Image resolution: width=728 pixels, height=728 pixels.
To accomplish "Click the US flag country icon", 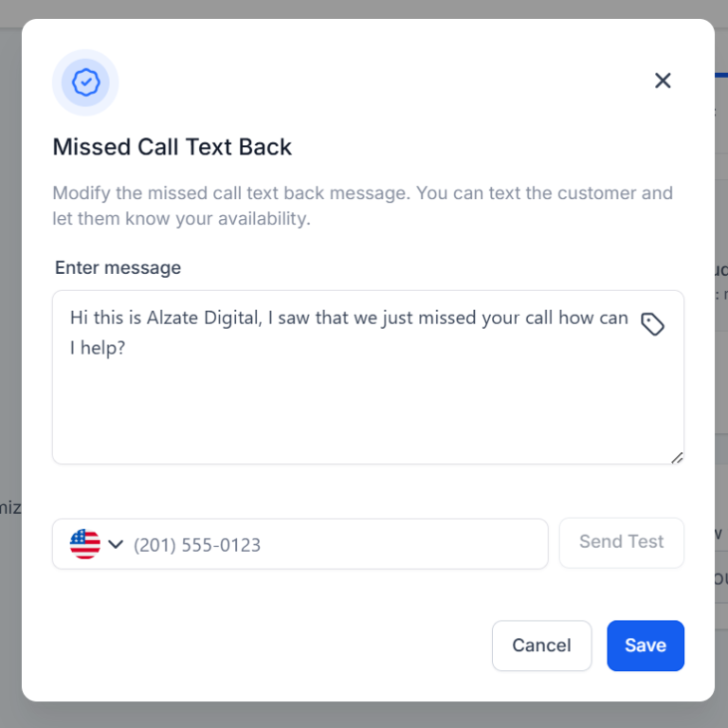I will click(85, 544).
